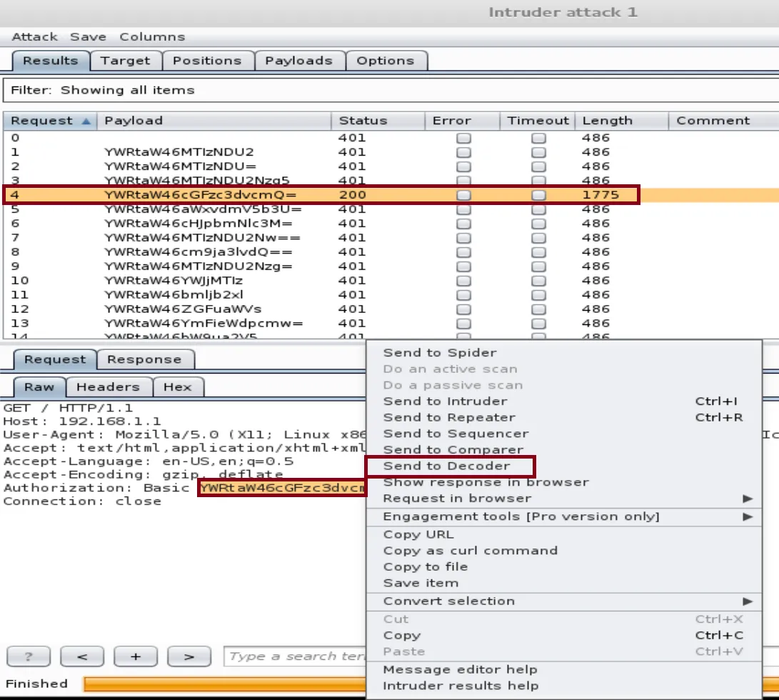The width and height of the screenshot is (779, 700).
Task: Toggle Error checkbox for request 2
Action: pos(463,166)
